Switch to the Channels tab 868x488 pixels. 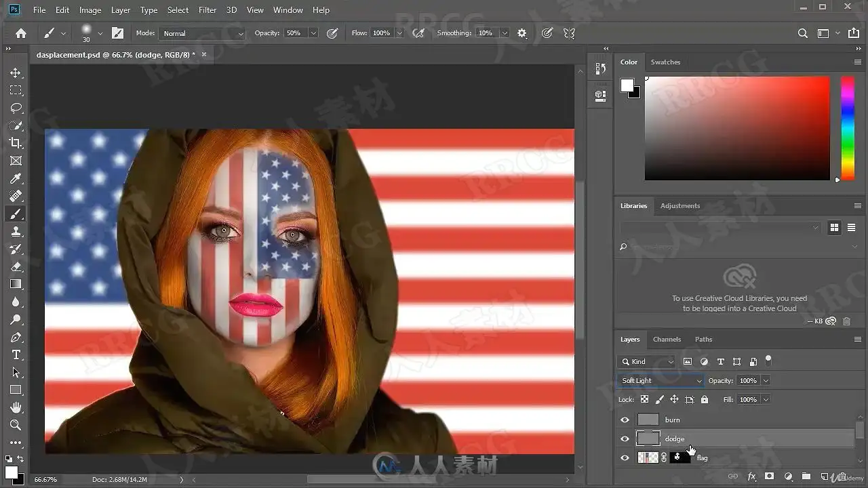(x=667, y=340)
